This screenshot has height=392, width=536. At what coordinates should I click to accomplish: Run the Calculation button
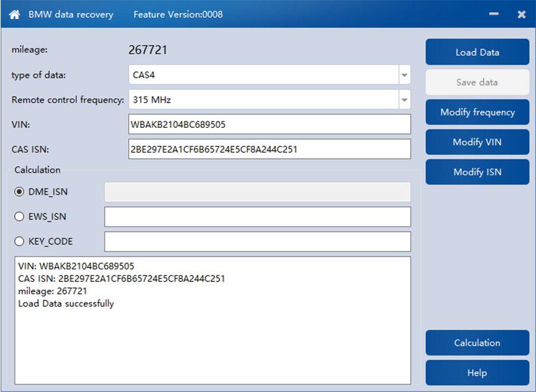(x=477, y=343)
